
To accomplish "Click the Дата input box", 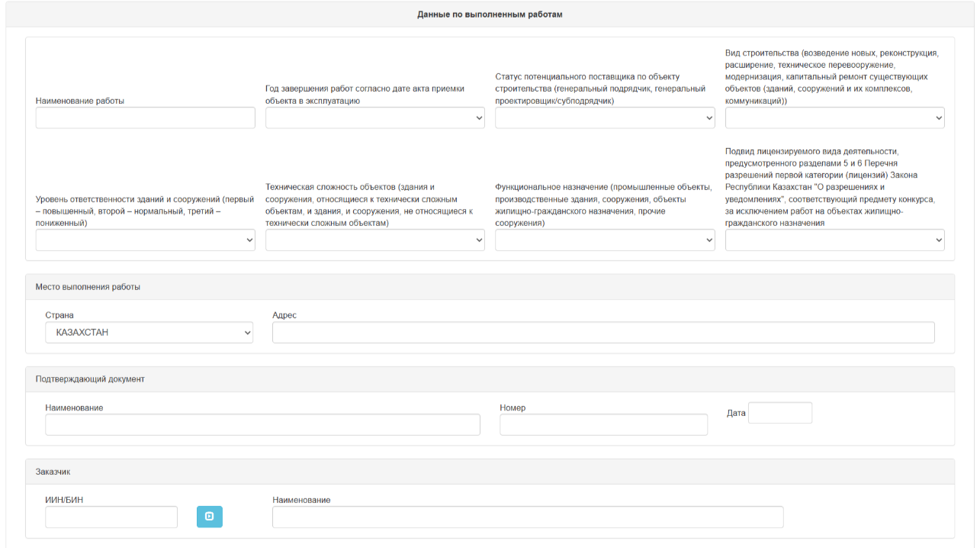I will click(x=779, y=413).
